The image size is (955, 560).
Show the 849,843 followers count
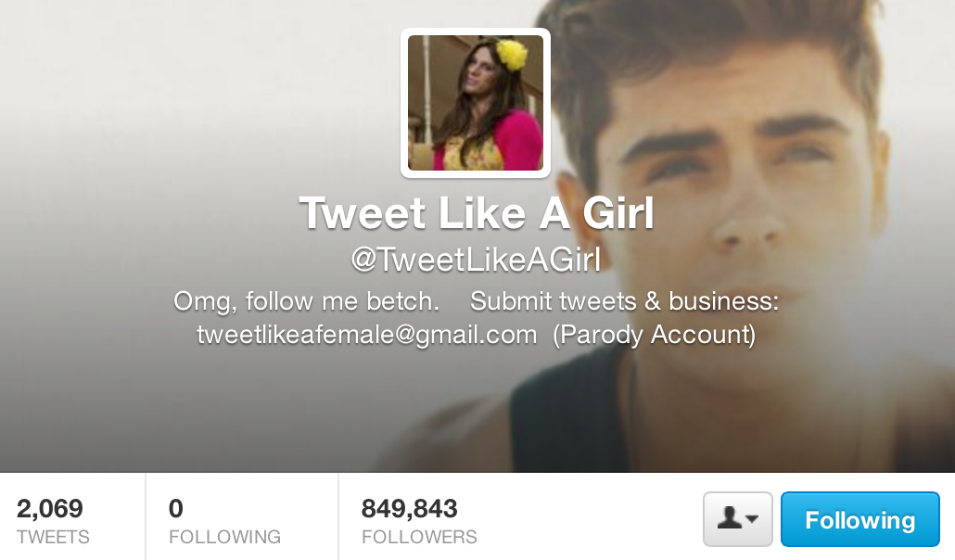click(409, 508)
